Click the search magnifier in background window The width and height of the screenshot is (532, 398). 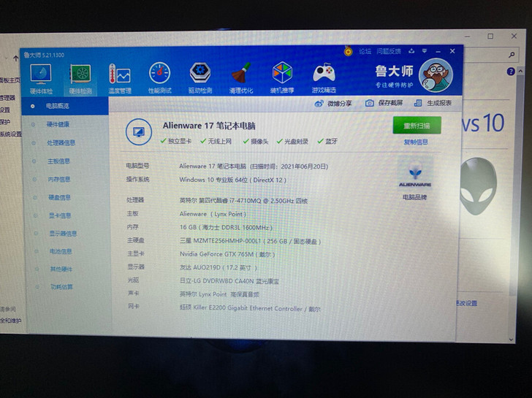coord(512,55)
